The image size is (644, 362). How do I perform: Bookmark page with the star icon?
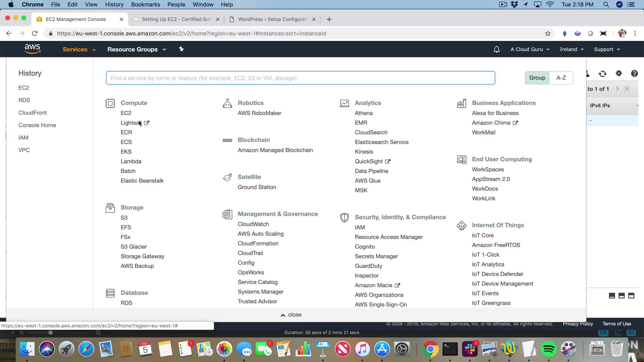pyautogui.click(x=547, y=34)
